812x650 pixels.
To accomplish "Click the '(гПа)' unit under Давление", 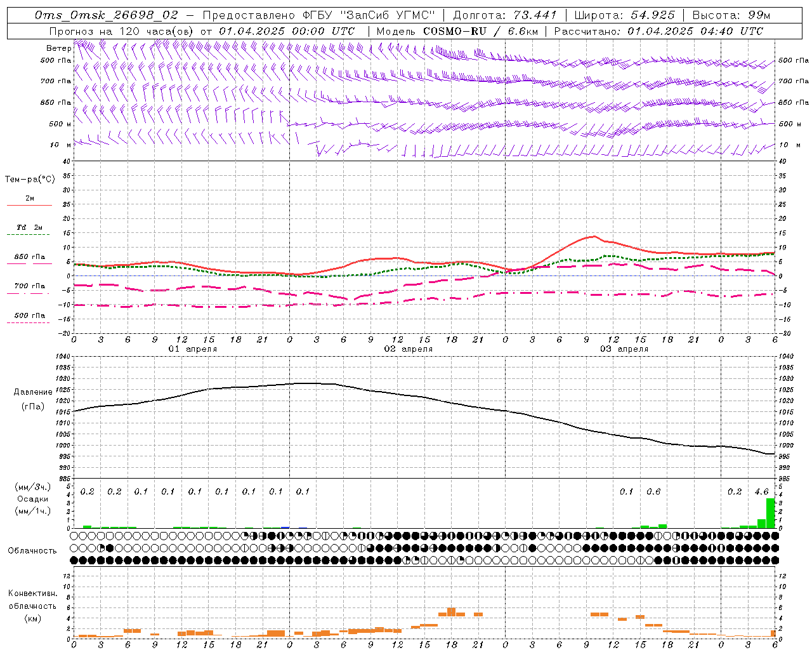I will (33, 406).
